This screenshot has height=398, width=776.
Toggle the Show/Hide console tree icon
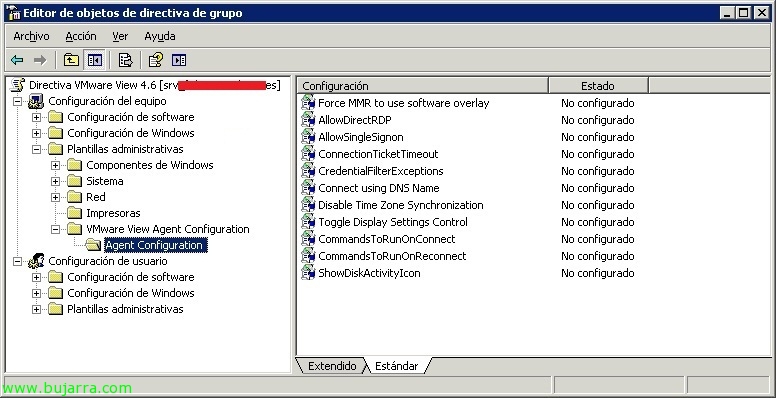tap(95, 60)
